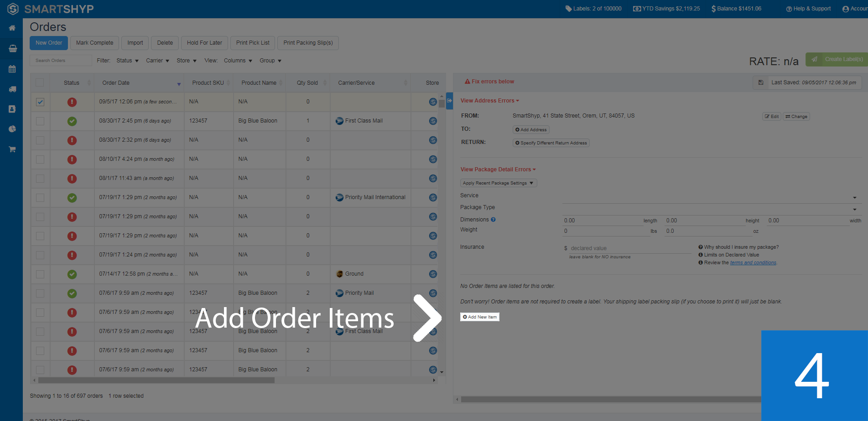The image size is (868, 421).
Task: Open the Columns view dropdown
Action: point(238,61)
